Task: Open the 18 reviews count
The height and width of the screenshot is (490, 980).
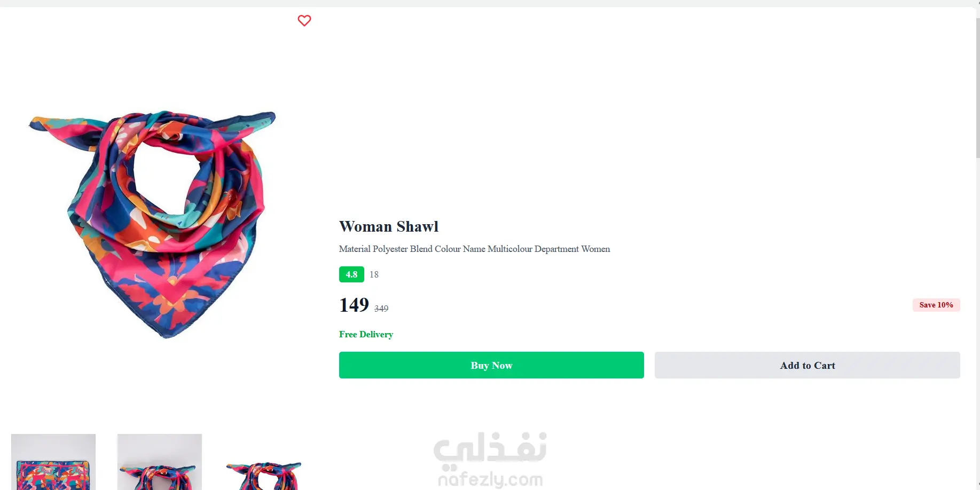Action: click(x=374, y=274)
